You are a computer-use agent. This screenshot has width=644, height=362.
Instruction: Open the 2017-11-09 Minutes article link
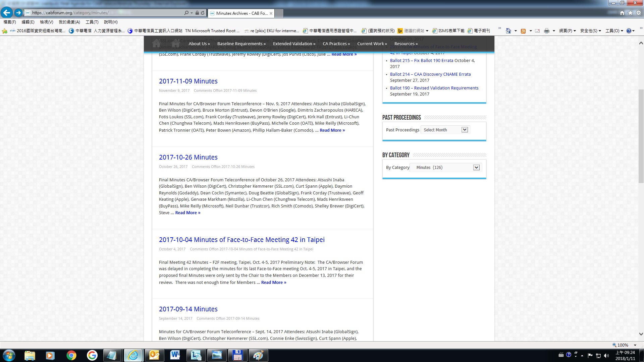coord(188,81)
